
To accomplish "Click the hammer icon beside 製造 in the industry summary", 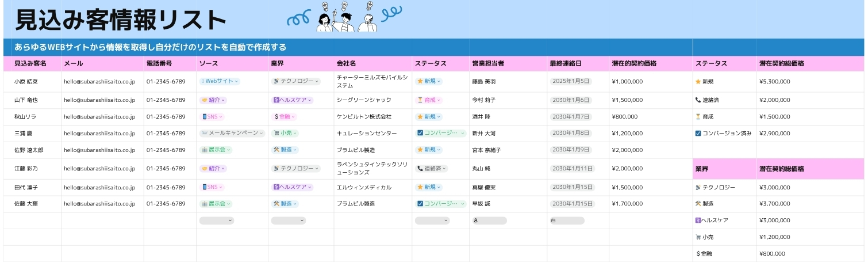I will [698, 204].
